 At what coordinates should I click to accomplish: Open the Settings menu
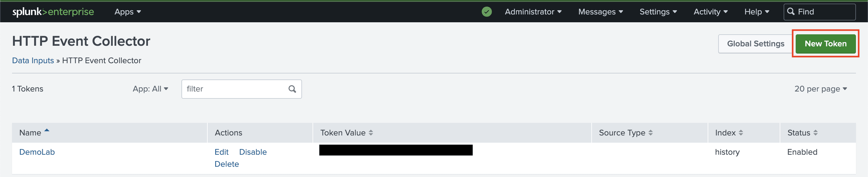[658, 12]
